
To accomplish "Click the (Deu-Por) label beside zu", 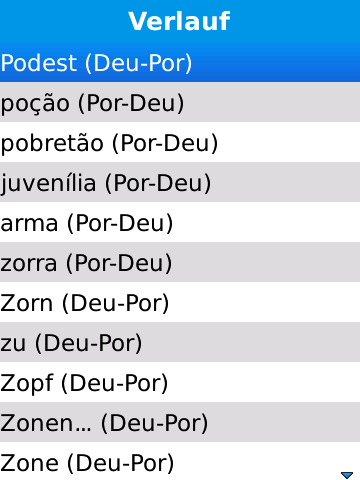I will (88, 343).
